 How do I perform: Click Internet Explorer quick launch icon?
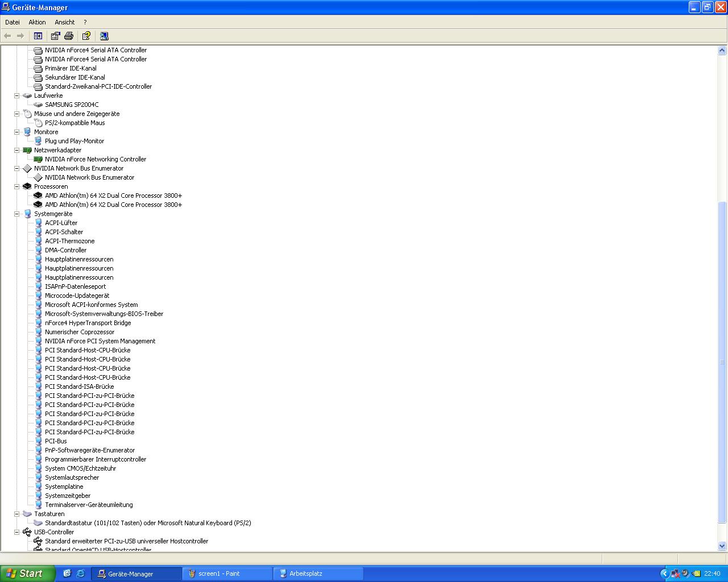coord(80,573)
